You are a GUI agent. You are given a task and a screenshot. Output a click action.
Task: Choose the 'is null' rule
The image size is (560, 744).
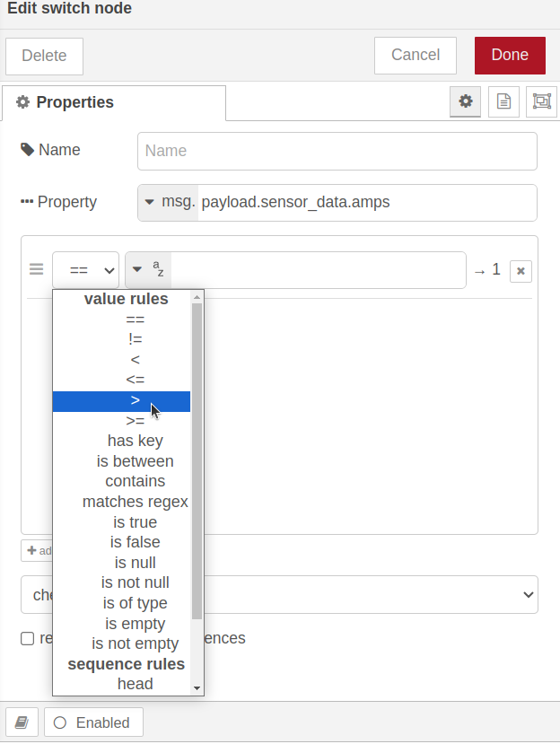[x=121, y=563]
